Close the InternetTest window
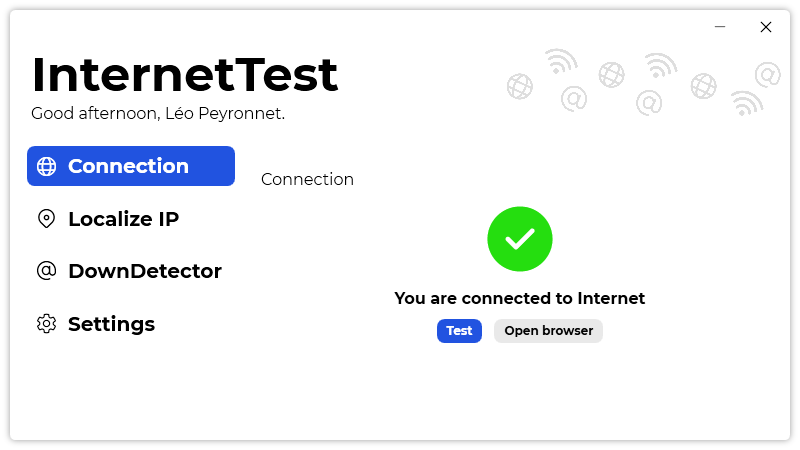 point(766,27)
